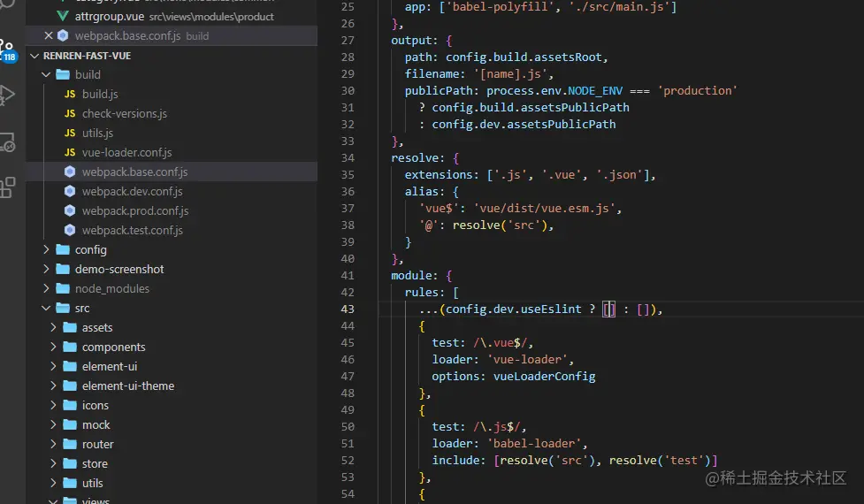The height and width of the screenshot is (504, 864).
Task: Click the Vue icon beside attrgroup.vue
Action: 63,17
